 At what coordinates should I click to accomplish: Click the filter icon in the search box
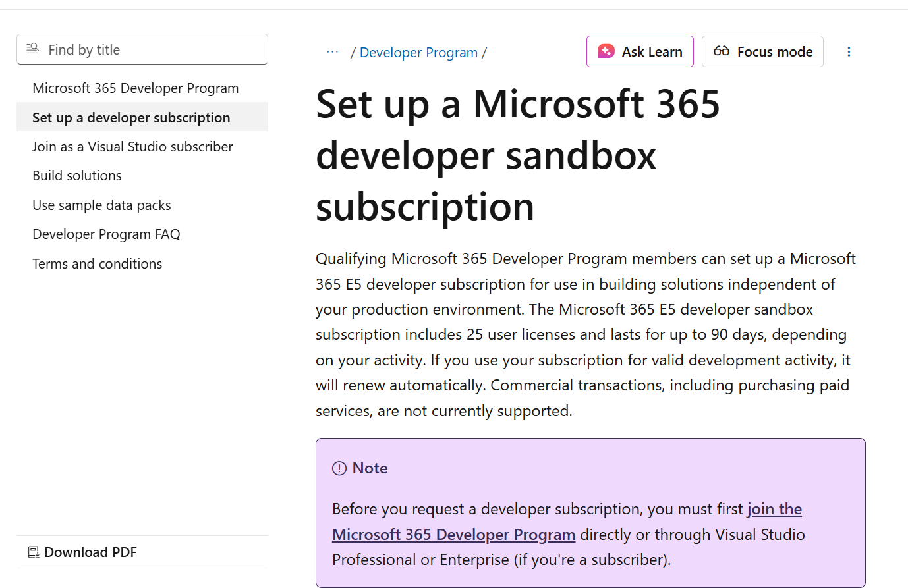pyautogui.click(x=32, y=49)
